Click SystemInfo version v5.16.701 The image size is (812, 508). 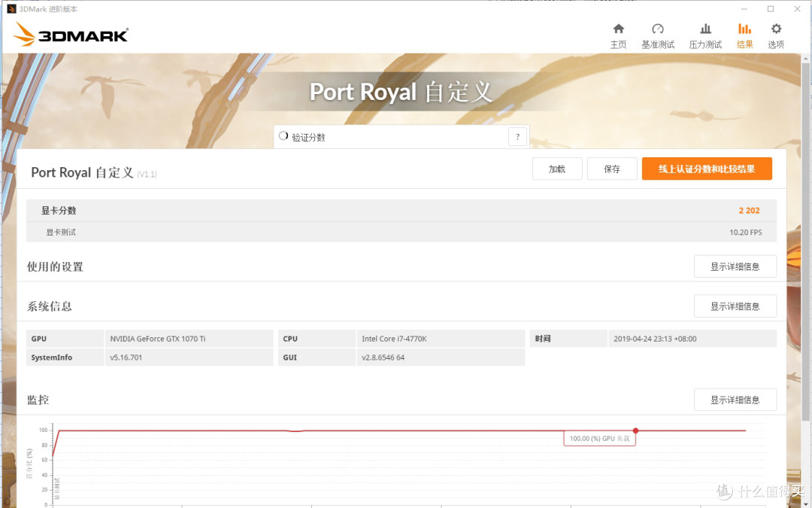(126, 357)
